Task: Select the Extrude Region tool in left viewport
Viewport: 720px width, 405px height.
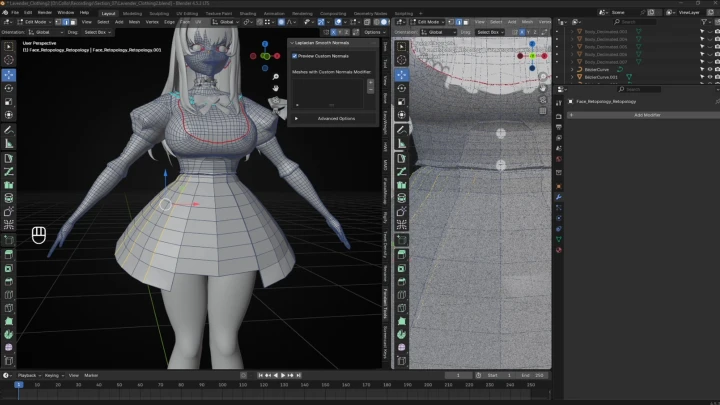Action: point(9,255)
